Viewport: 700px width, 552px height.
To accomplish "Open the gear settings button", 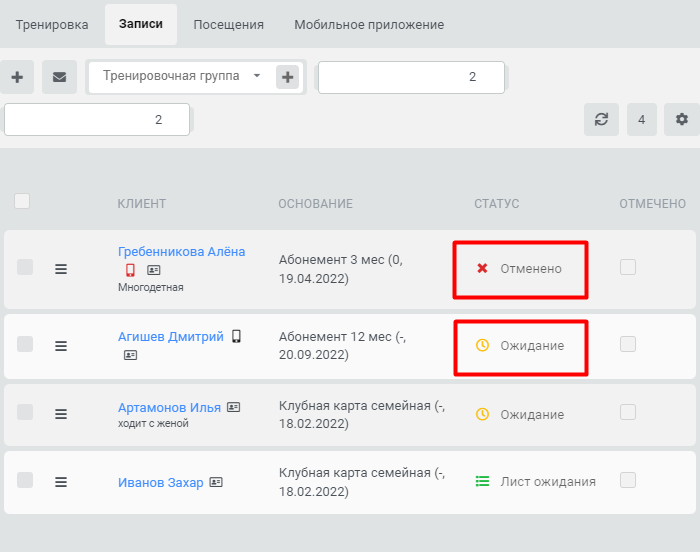I will tap(682, 119).
